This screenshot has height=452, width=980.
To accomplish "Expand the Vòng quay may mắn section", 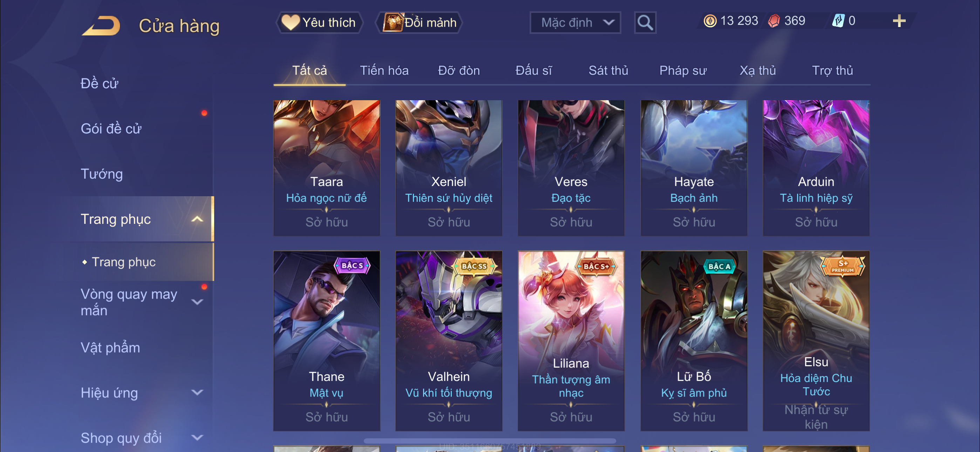I will [197, 302].
